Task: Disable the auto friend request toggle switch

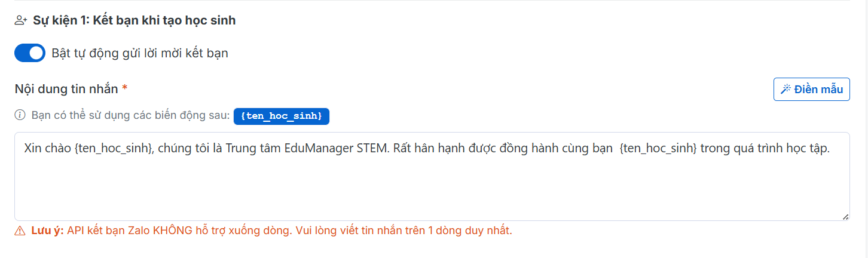Action: point(30,53)
